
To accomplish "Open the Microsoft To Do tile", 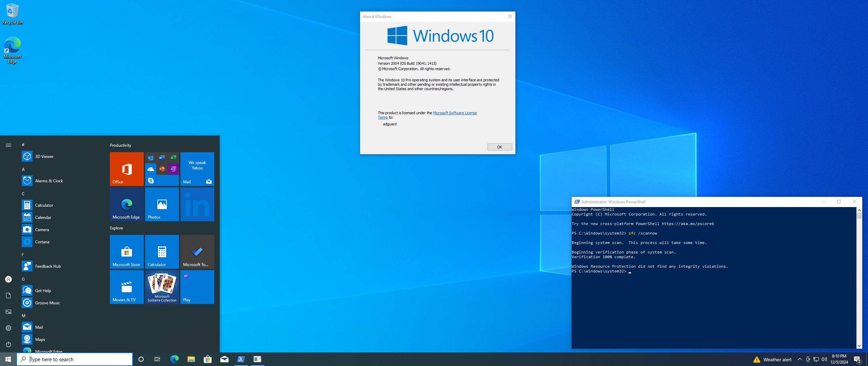I will 197,252.
